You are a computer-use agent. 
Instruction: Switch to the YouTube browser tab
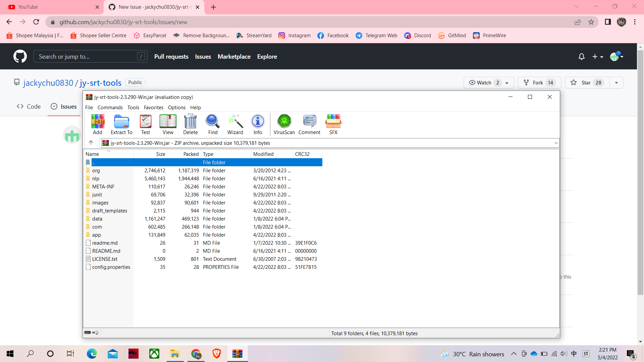click(x=54, y=7)
